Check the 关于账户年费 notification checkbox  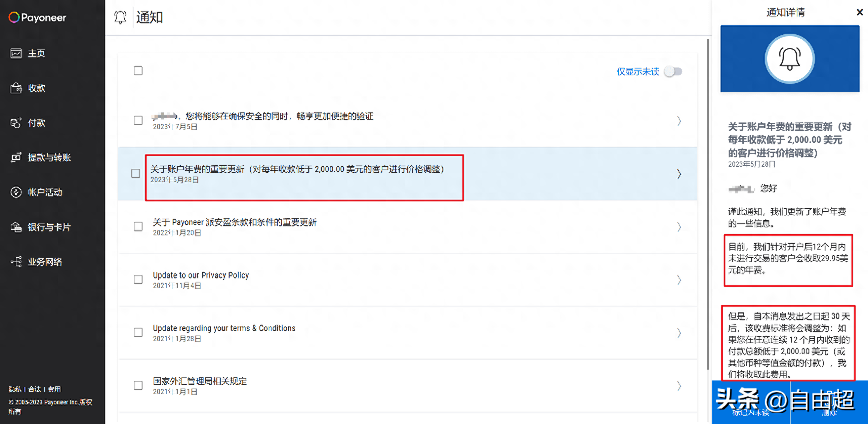tap(136, 173)
